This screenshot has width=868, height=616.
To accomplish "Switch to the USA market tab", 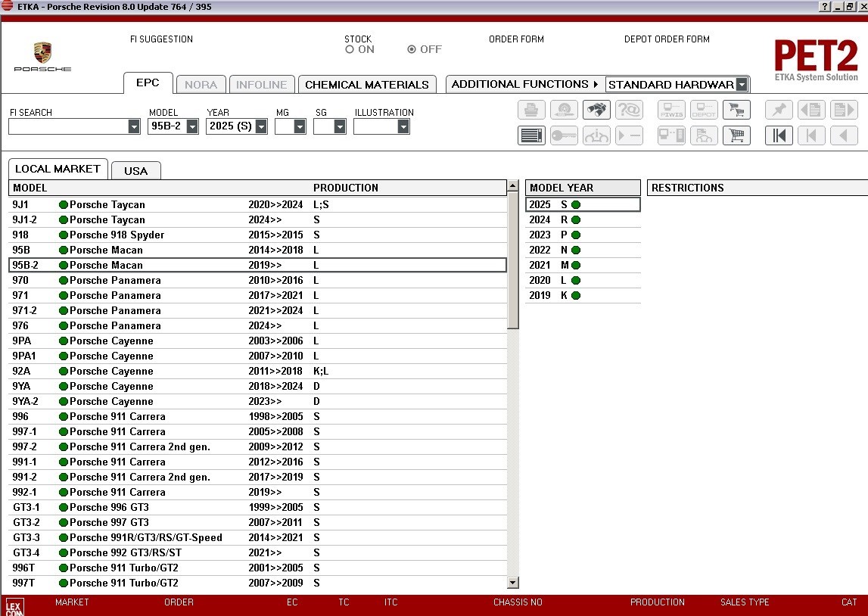I will click(x=136, y=170).
